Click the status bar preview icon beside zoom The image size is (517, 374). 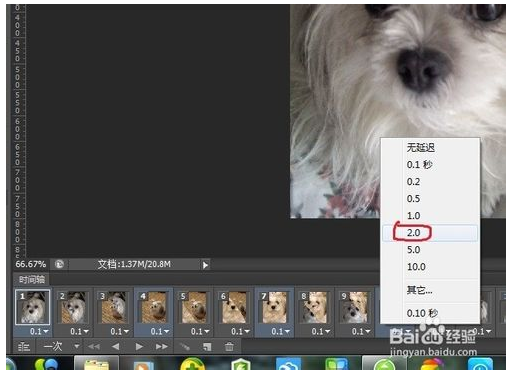[59, 264]
